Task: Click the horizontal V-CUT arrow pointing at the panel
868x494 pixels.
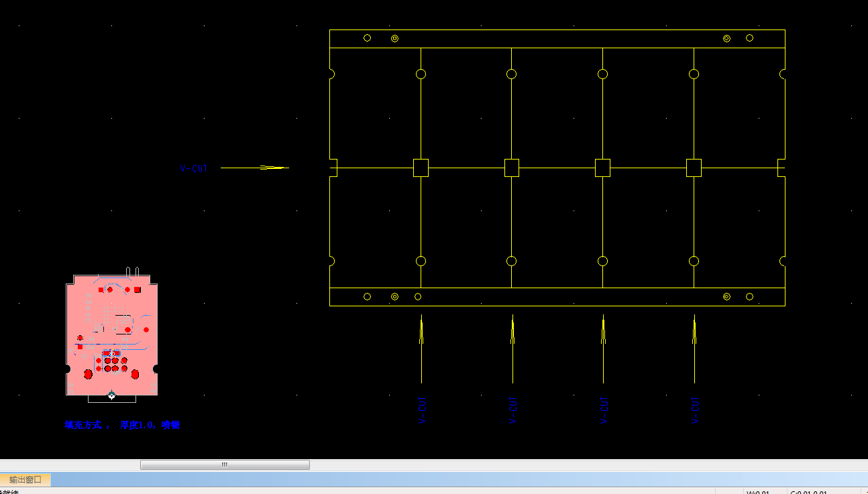Action: pyautogui.click(x=255, y=168)
